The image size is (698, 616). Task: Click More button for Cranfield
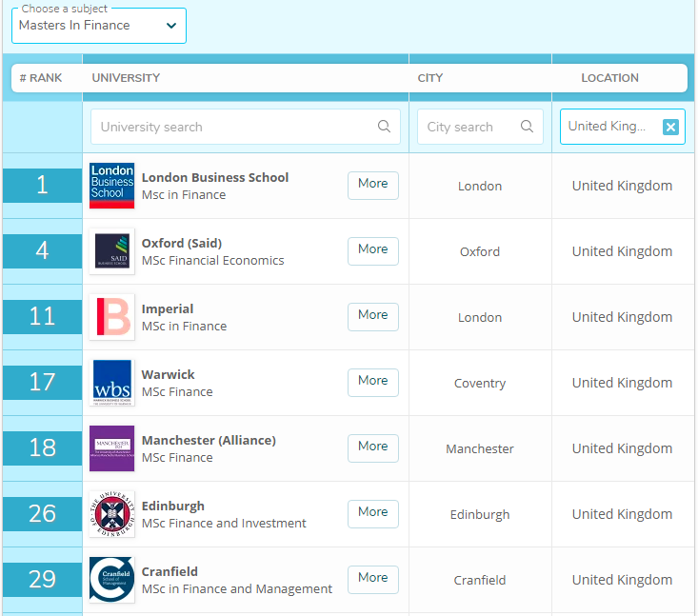(372, 579)
